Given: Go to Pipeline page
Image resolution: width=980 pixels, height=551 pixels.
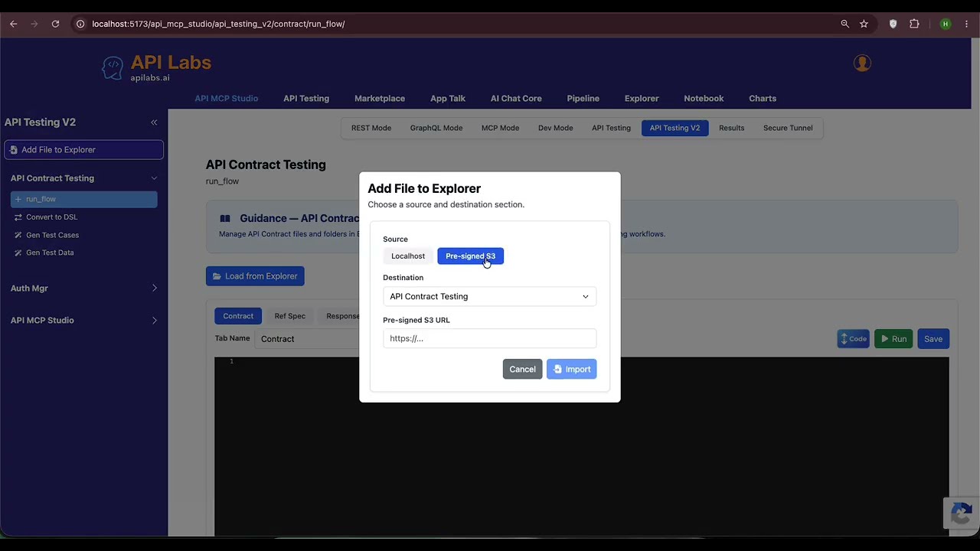Looking at the screenshot, I should 583,99.
